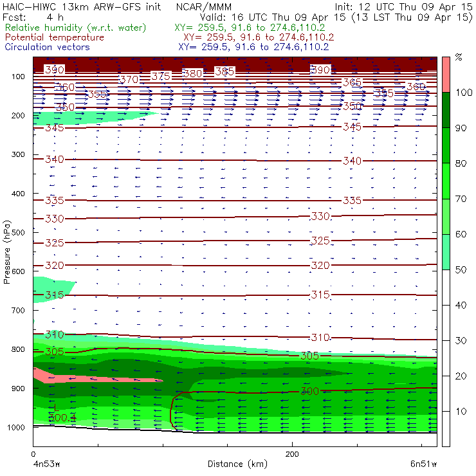This screenshot has width=476, height=476.
Task: Click the '%' colorbar unit label
Action: tap(459, 57)
